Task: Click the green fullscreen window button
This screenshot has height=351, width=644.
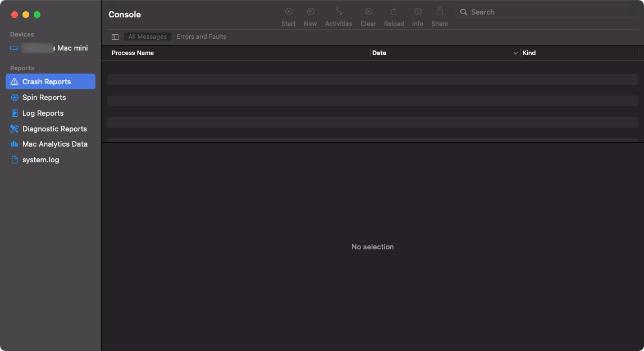Action: point(37,15)
